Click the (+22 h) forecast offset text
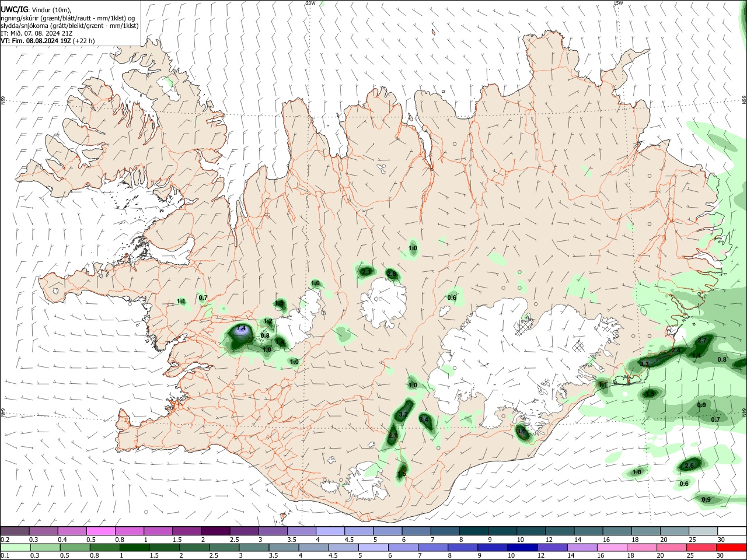 pos(85,41)
